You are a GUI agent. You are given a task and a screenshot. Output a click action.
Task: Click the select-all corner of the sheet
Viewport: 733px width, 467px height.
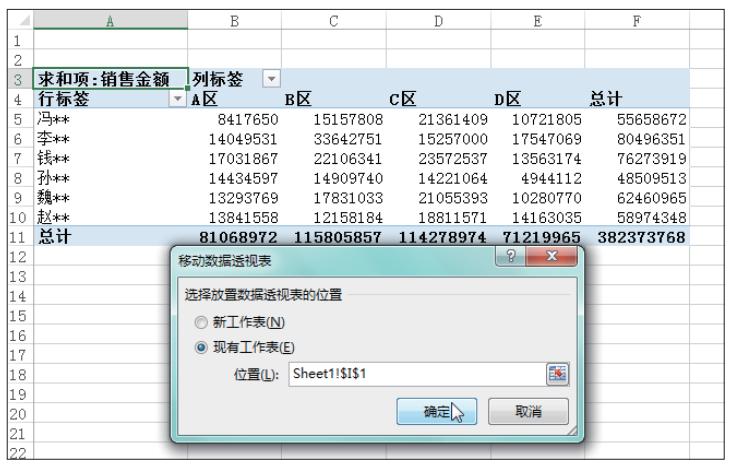point(20,21)
